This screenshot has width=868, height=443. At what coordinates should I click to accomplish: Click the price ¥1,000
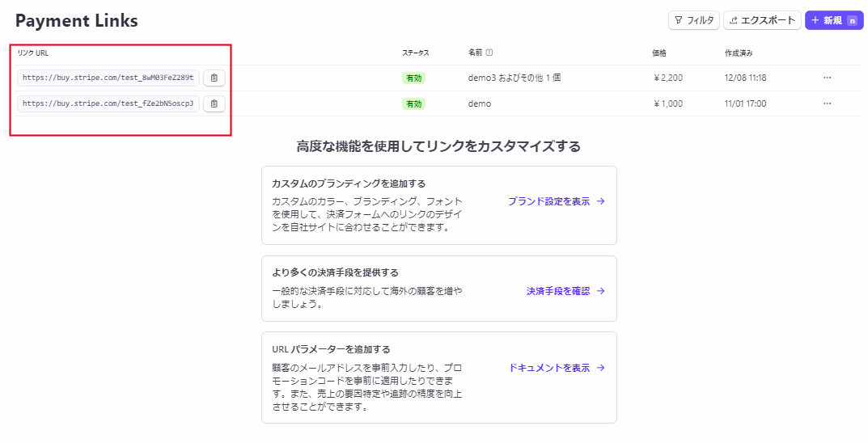point(667,103)
